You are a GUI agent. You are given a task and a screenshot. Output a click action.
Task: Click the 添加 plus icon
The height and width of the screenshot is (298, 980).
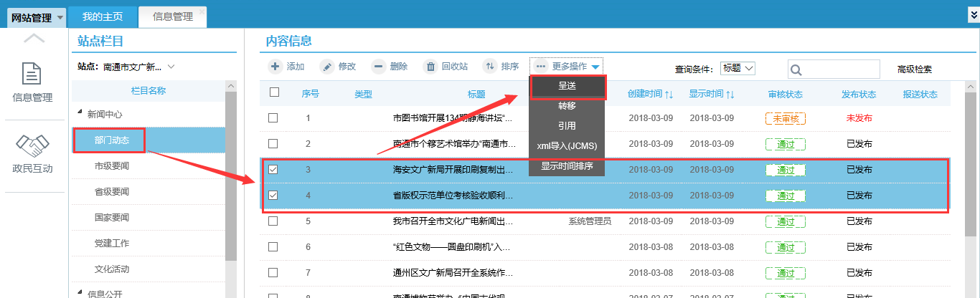click(x=275, y=67)
